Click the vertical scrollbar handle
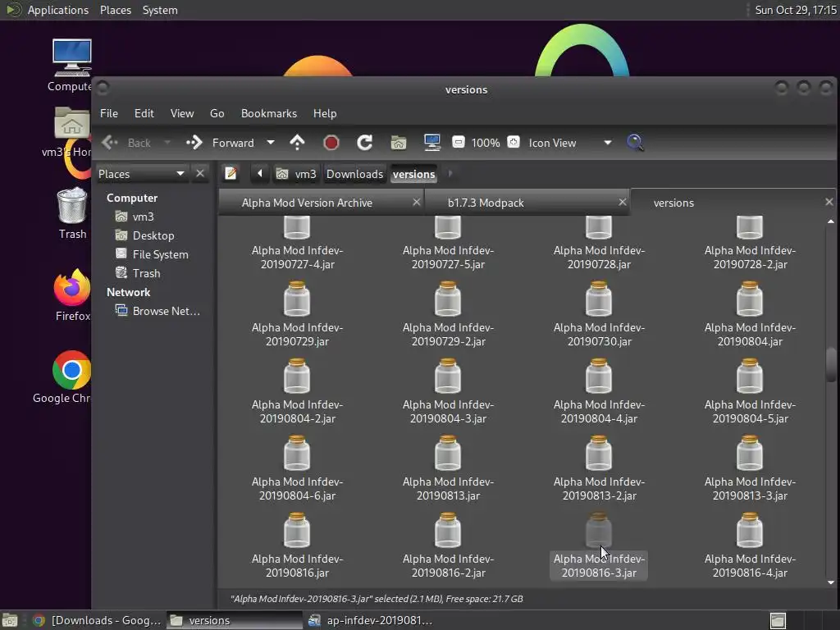The image size is (840, 630). click(x=831, y=364)
